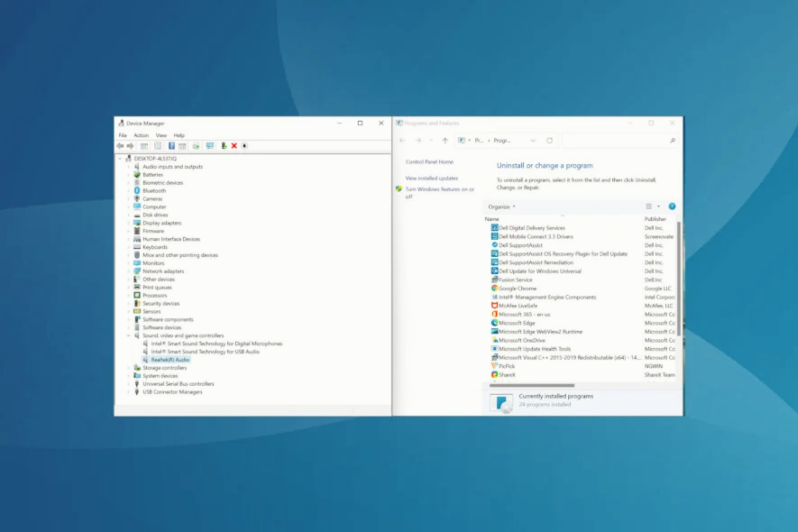
Task: Select Microsoft Update Health Tools entry
Action: coord(534,349)
